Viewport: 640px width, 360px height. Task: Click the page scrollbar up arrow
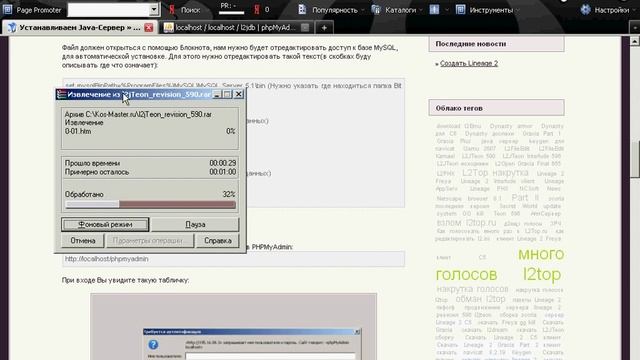coord(634,41)
